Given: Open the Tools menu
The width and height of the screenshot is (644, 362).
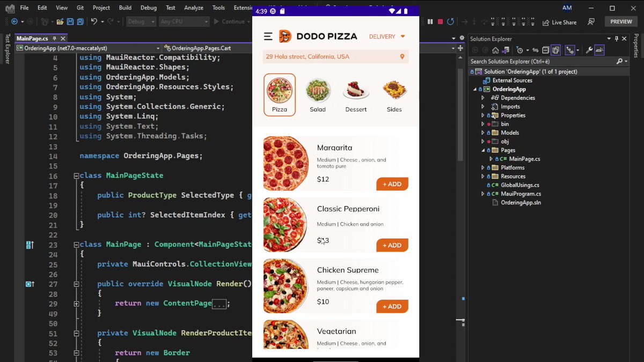Looking at the screenshot, I should (x=218, y=8).
